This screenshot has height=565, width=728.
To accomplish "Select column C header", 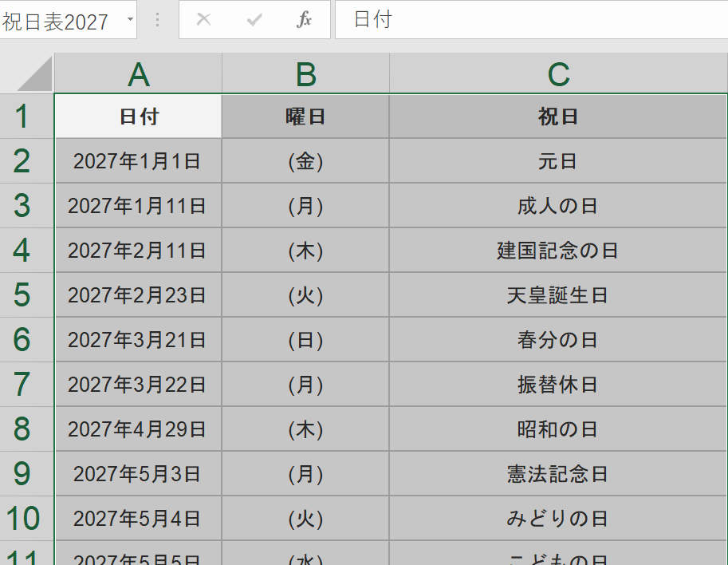I will click(x=558, y=74).
